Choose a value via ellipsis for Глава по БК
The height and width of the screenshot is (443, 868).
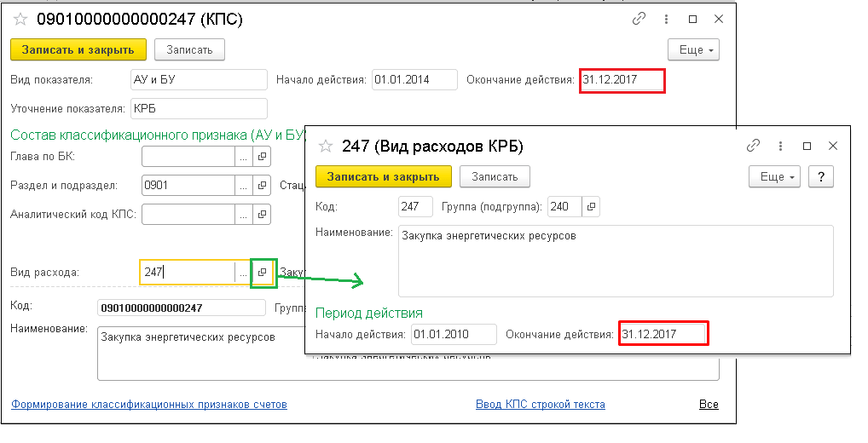point(243,157)
